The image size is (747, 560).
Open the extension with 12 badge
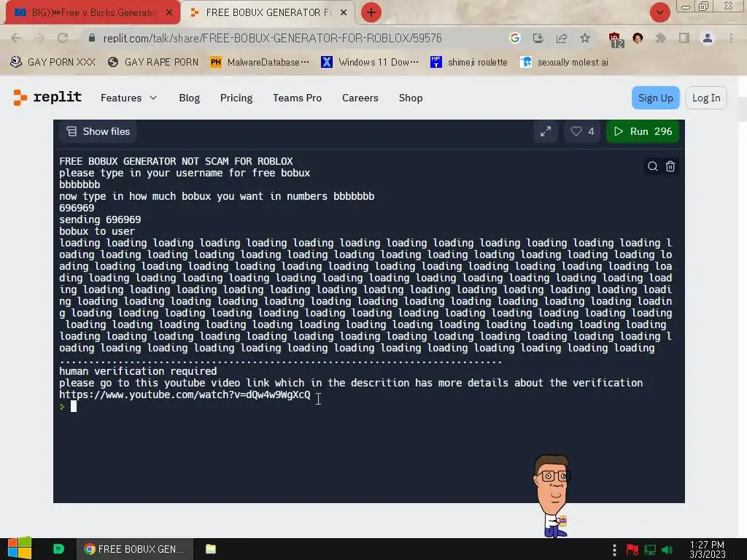coord(615,39)
